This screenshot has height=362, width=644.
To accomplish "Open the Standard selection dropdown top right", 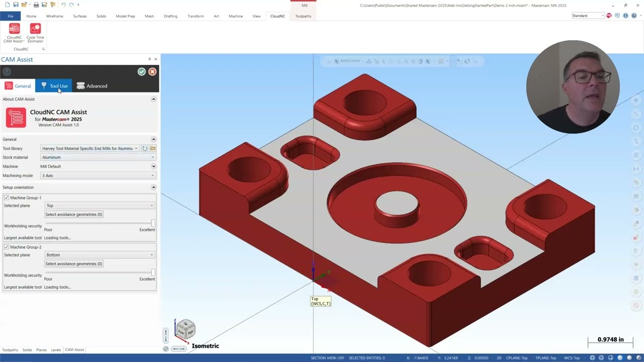I will tap(588, 16).
